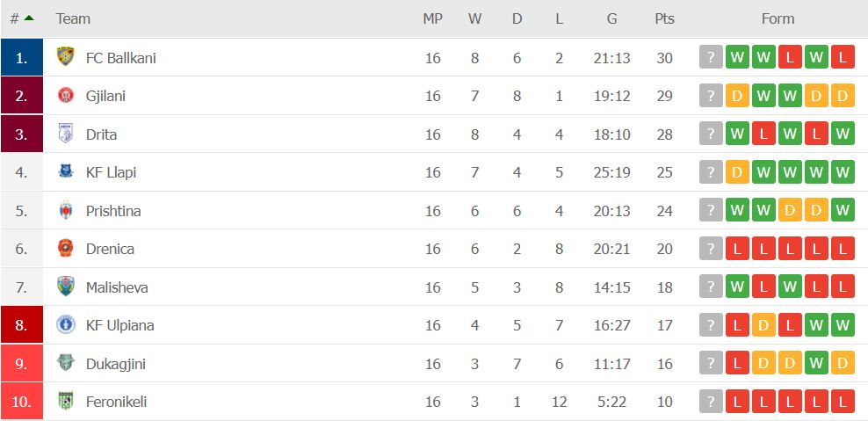This screenshot has width=868, height=421.
Task: Click the KF Llapi club badge
Action: [x=65, y=171]
